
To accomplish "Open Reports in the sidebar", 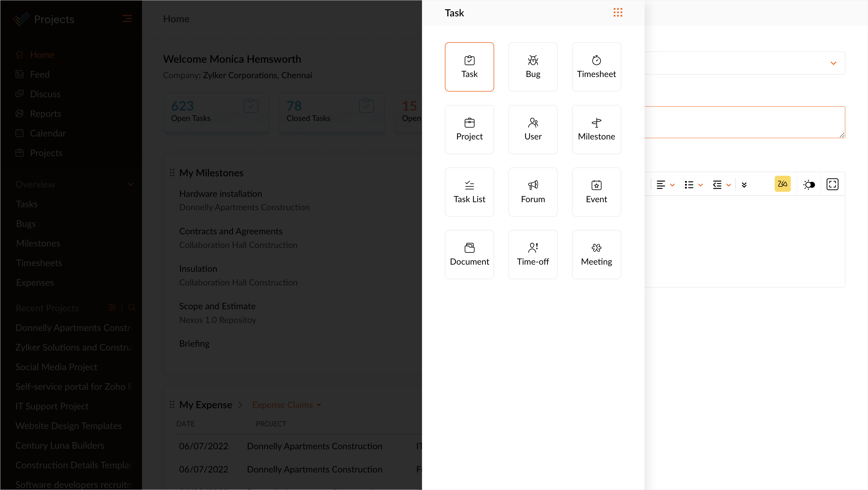I will pos(45,114).
